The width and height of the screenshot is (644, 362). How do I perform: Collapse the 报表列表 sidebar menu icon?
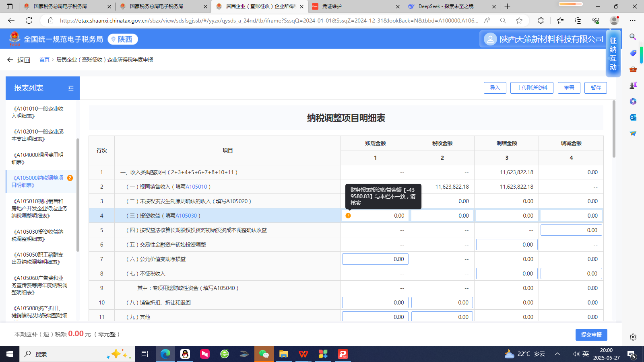tap(71, 88)
